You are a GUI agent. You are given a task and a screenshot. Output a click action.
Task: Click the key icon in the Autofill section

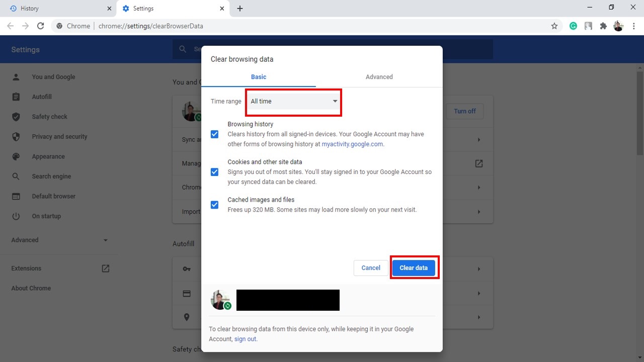click(187, 269)
